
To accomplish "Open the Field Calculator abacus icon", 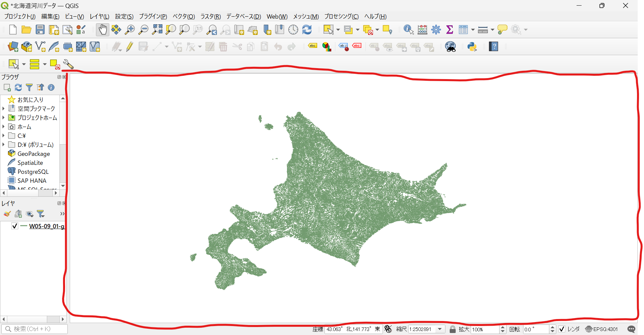I will pyautogui.click(x=422, y=30).
